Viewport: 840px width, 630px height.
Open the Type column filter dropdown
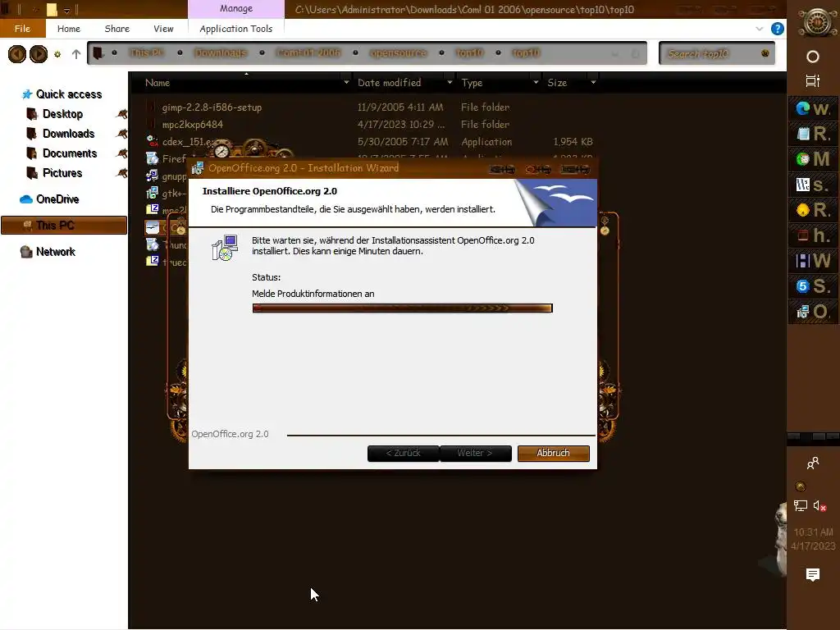[x=536, y=83]
